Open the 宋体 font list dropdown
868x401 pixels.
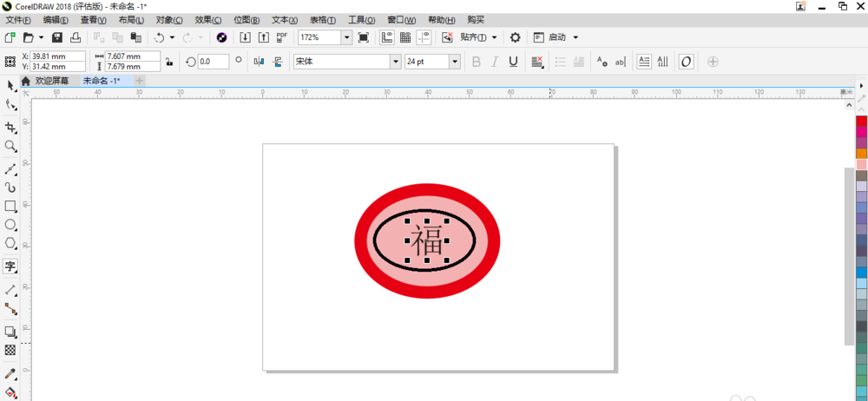[396, 62]
